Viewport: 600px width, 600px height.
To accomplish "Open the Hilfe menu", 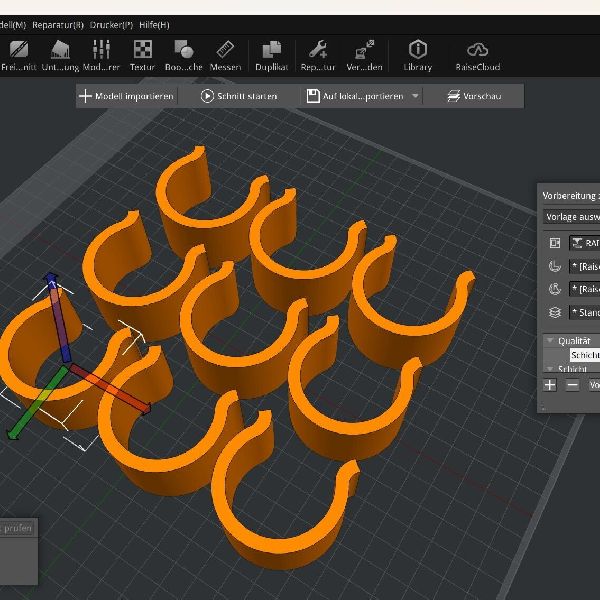I will point(154,24).
